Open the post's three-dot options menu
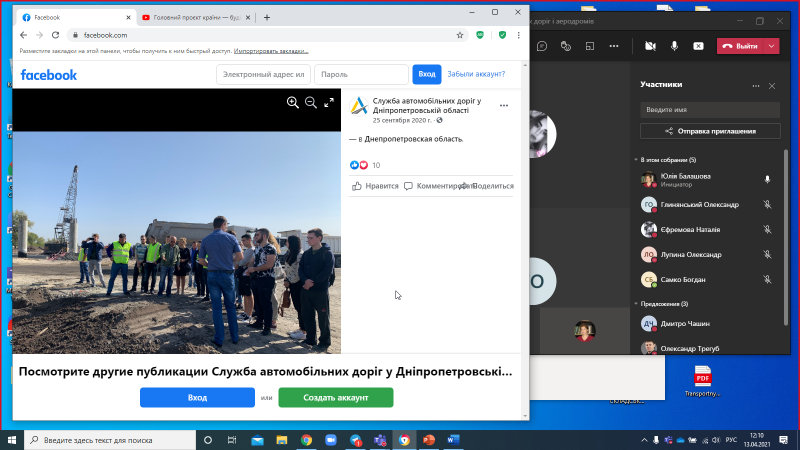 (x=504, y=106)
